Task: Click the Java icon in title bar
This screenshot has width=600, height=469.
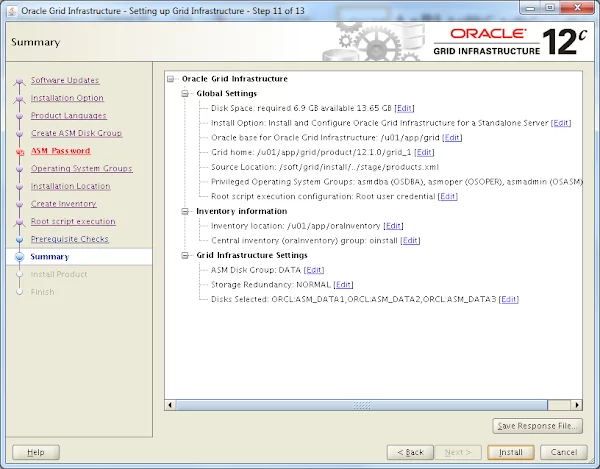Action: (x=12, y=11)
